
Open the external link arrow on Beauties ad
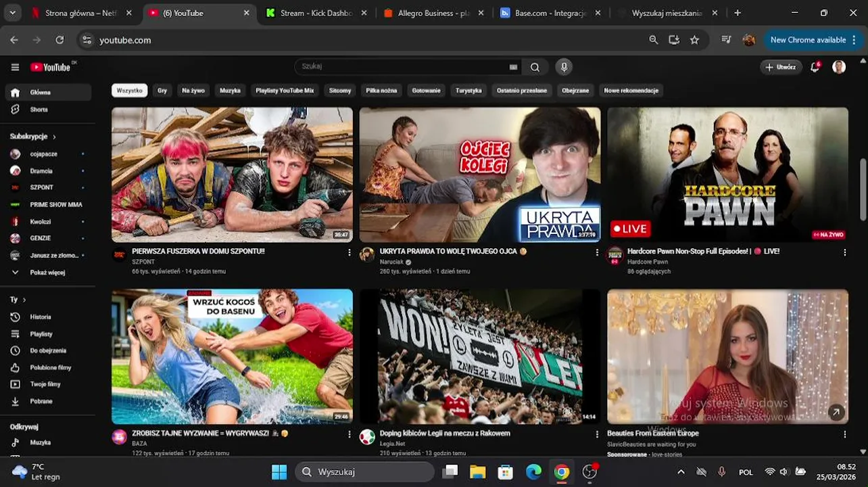[836, 412]
